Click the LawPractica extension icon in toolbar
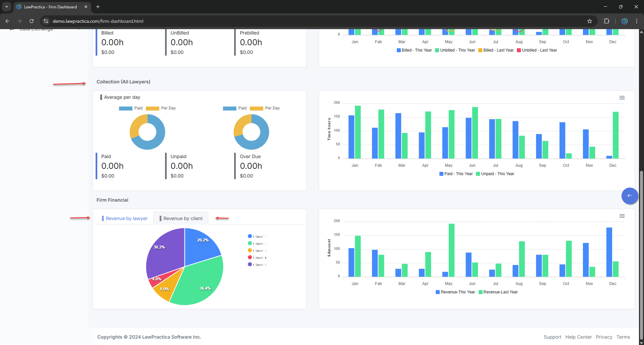The image size is (644, 345). (624, 21)
